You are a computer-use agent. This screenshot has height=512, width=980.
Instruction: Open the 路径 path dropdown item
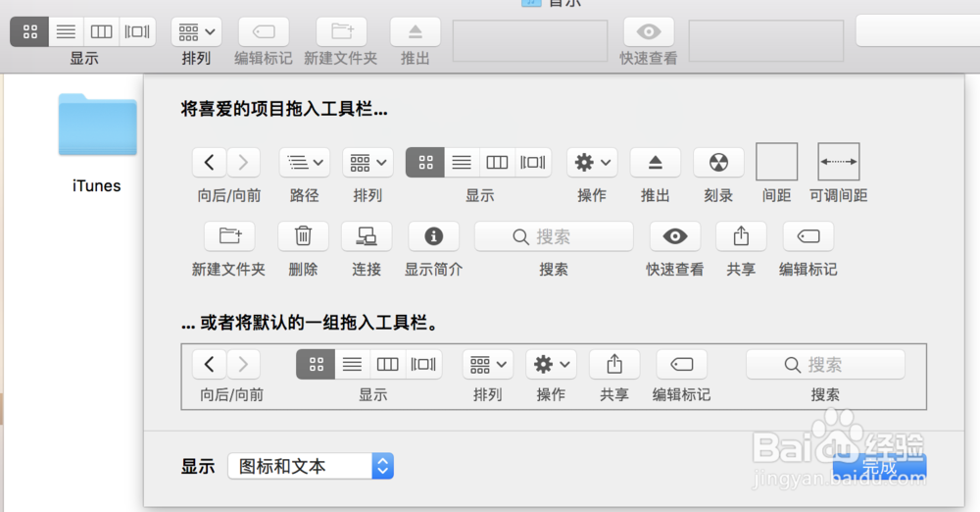click(305, 163)
